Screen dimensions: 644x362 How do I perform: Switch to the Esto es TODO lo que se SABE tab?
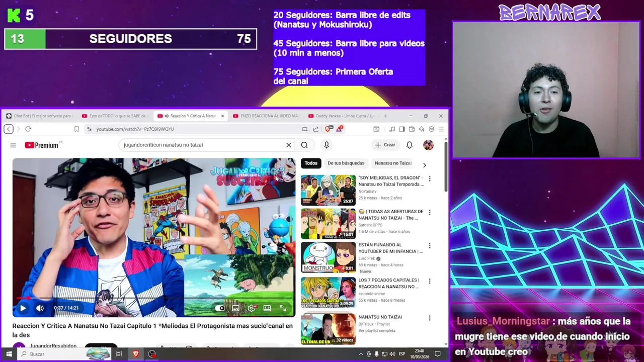115,116
